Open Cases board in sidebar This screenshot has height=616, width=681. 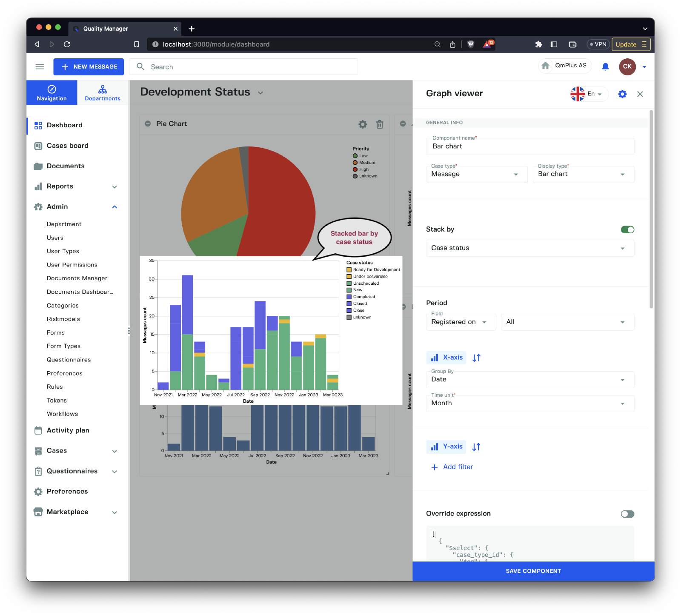coord(67,146)
